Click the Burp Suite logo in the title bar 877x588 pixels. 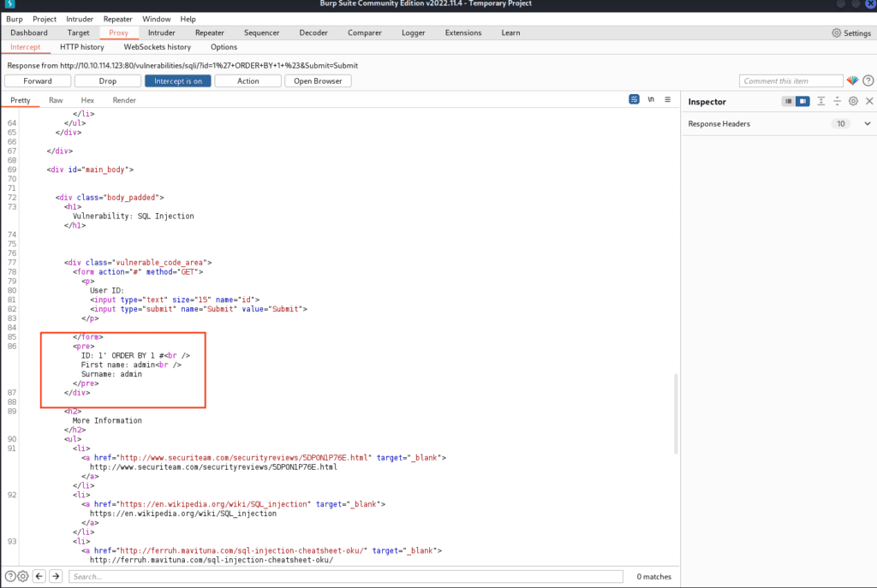(9, 4)
